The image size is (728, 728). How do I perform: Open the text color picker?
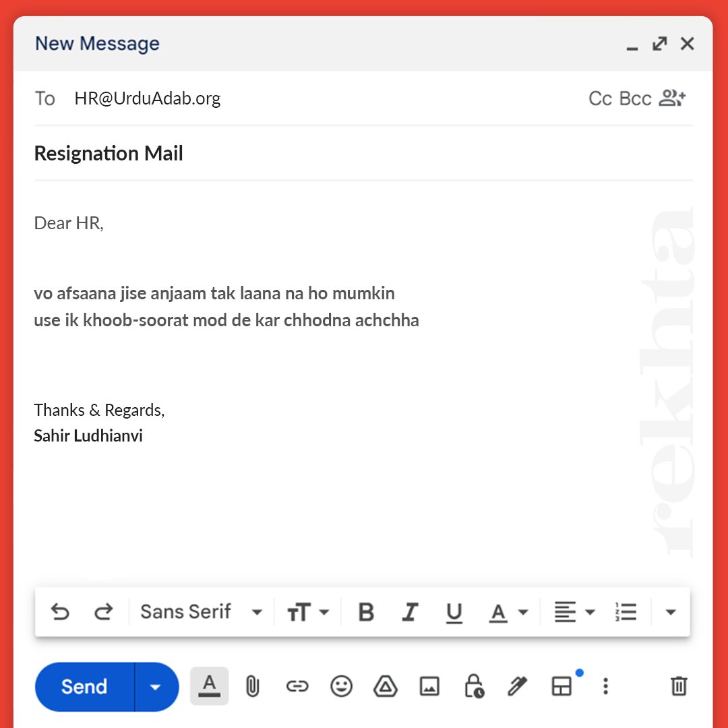pos(509,612)
